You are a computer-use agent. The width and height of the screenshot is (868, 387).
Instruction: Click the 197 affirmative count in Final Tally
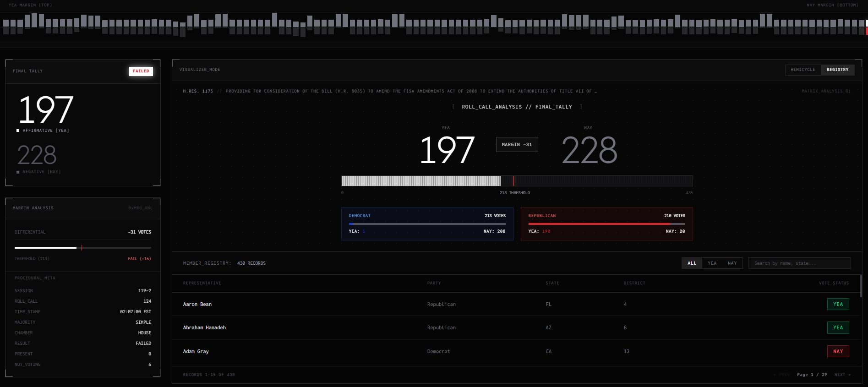tap(46, 110)
